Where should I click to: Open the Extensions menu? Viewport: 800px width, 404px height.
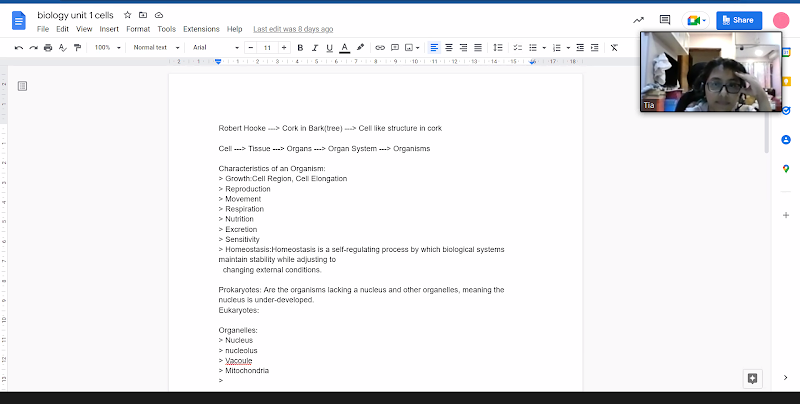coord(201,30)
